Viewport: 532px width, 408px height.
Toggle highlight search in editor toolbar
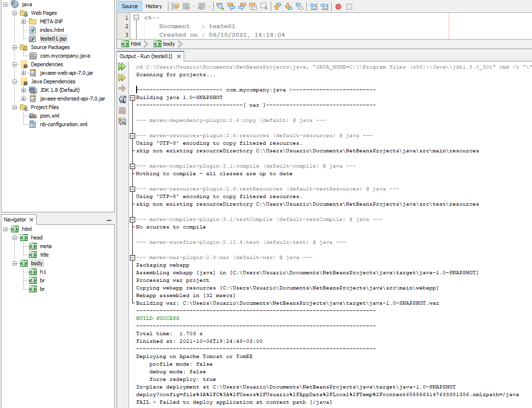coord(253,7)
